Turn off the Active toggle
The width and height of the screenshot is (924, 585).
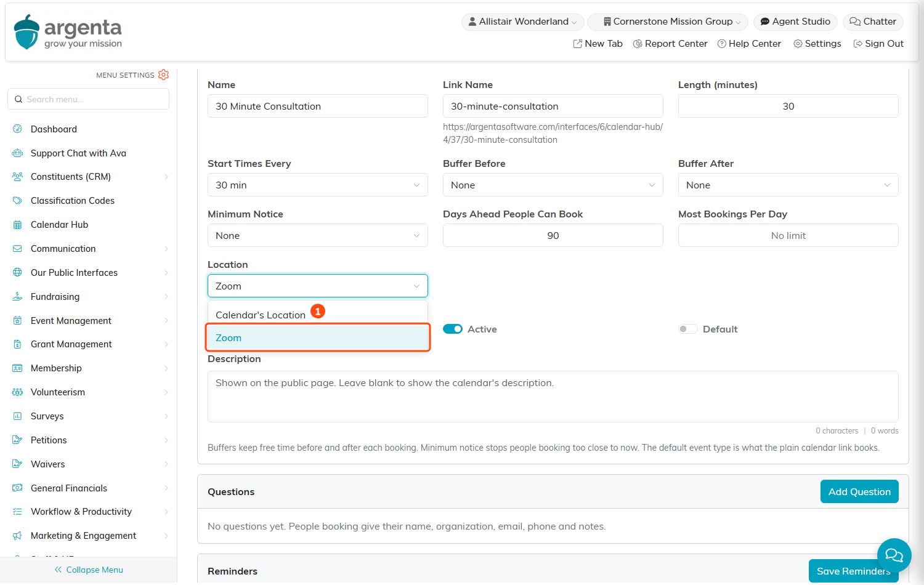(453, 329)
